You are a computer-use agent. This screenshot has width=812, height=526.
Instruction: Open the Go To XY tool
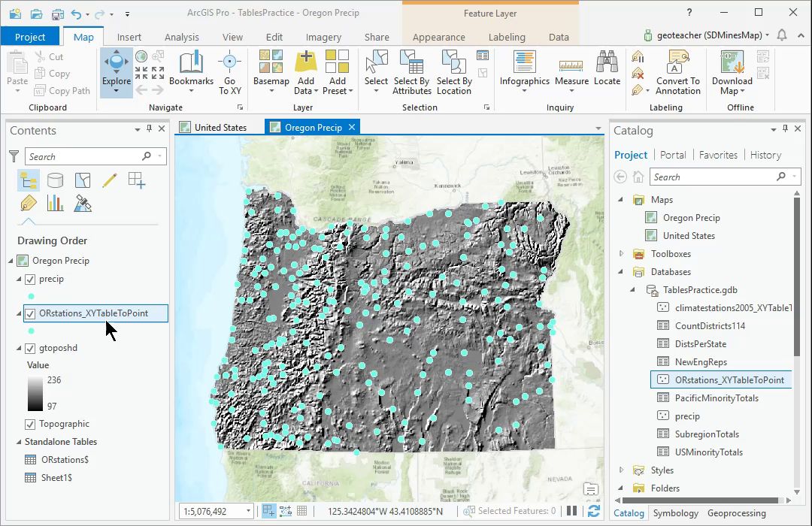[229, 71]
